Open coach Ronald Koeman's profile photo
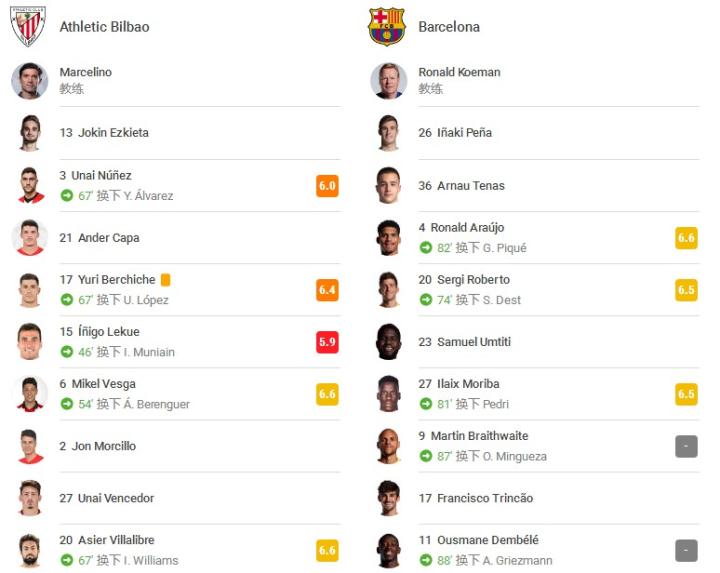Screen dimensions: 720x573 [388, 81]
